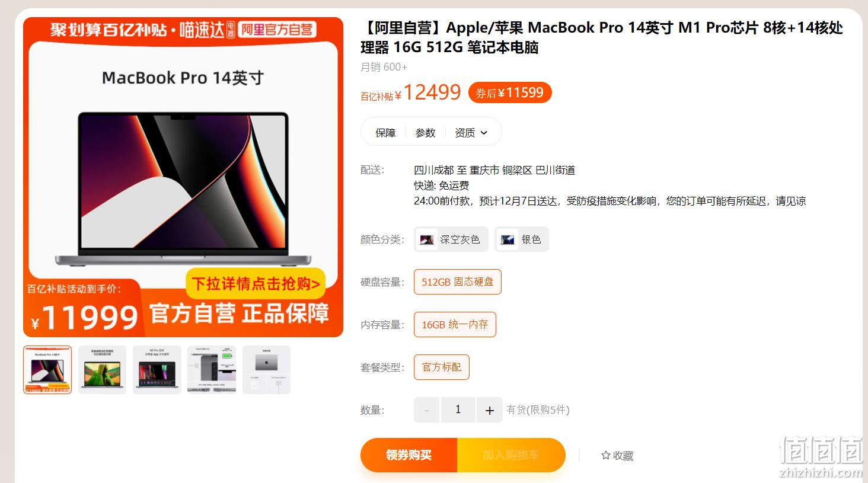Select the third M1 Pro chip thumbnail
Image resolution: width=868 pixels, height=483 pixels.
[157, 370]
